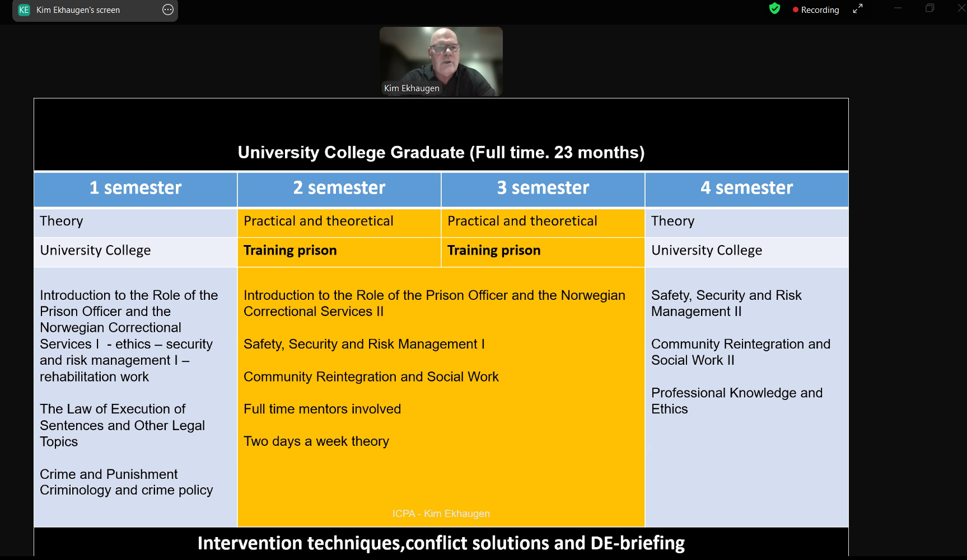Select Kim Ekhaugen's video thumbnail
The height and width of the screenshot is (560, 967).
441,56
